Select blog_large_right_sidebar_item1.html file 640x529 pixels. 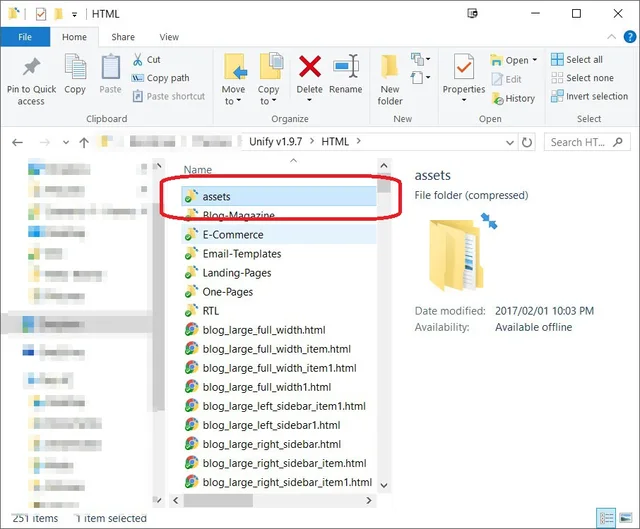pyautogui.click(x=279, y=482)
